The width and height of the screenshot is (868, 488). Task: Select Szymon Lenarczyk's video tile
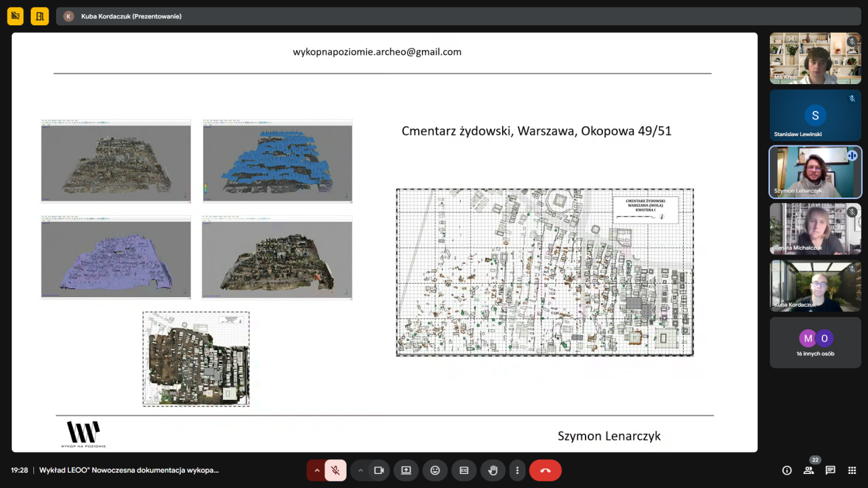click(815, 172)
